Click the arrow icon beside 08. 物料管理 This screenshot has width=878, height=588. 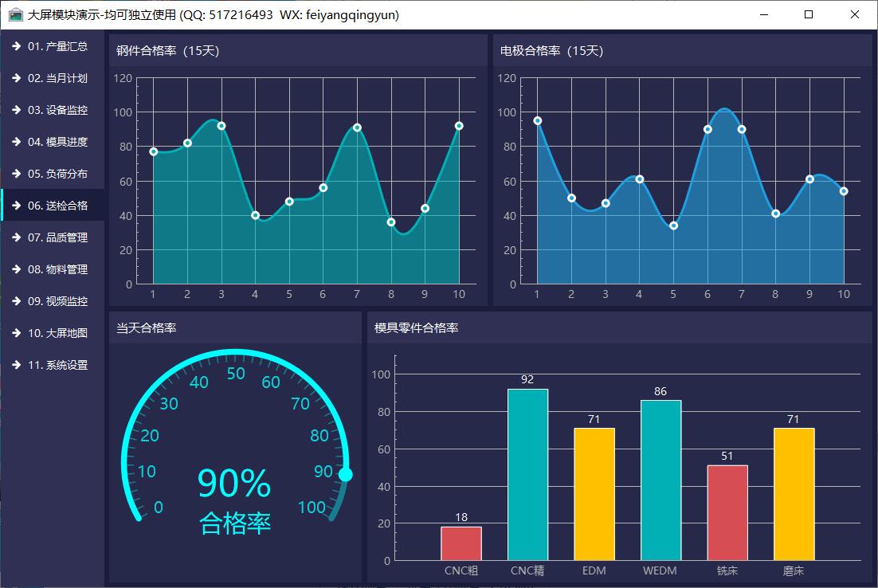(x=16, y=269)
